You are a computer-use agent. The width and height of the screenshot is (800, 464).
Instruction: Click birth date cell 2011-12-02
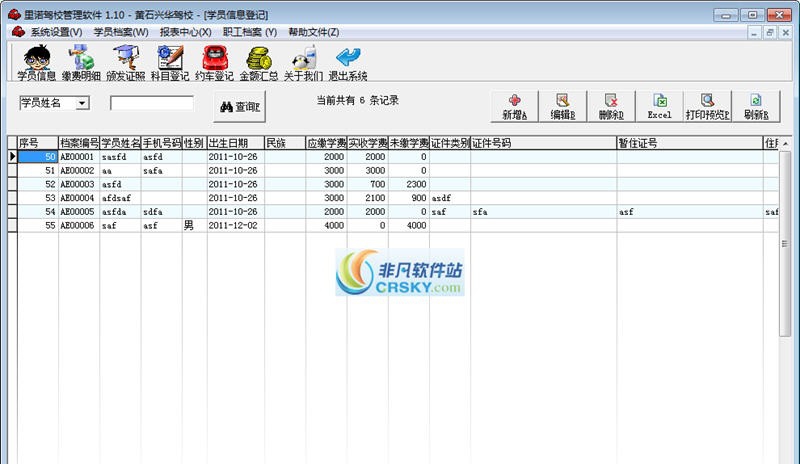pos(236,226)
